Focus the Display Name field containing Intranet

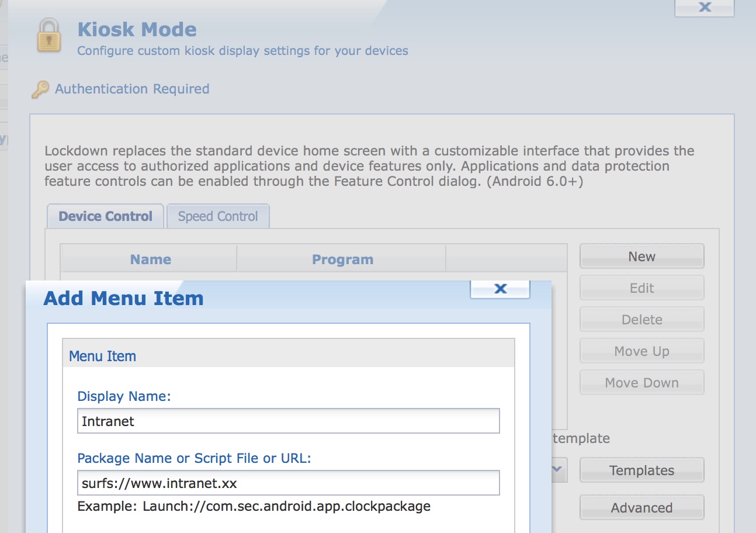(288, 421)
